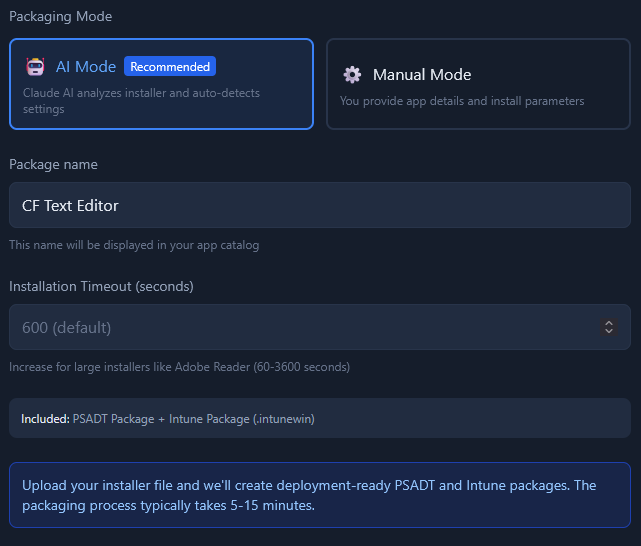
Task: Select the Manual Mode packaging card
Action: click(478, 84)
